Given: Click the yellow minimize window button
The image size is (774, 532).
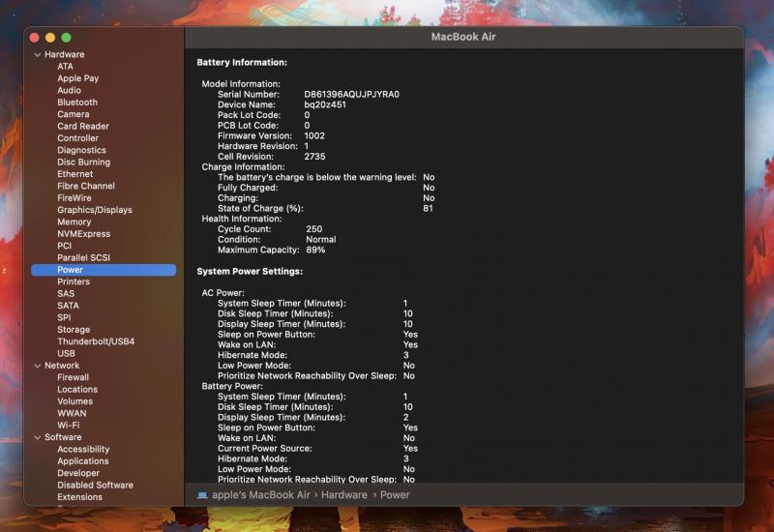Looking at the screenshot, I should [x=50, y=38].
